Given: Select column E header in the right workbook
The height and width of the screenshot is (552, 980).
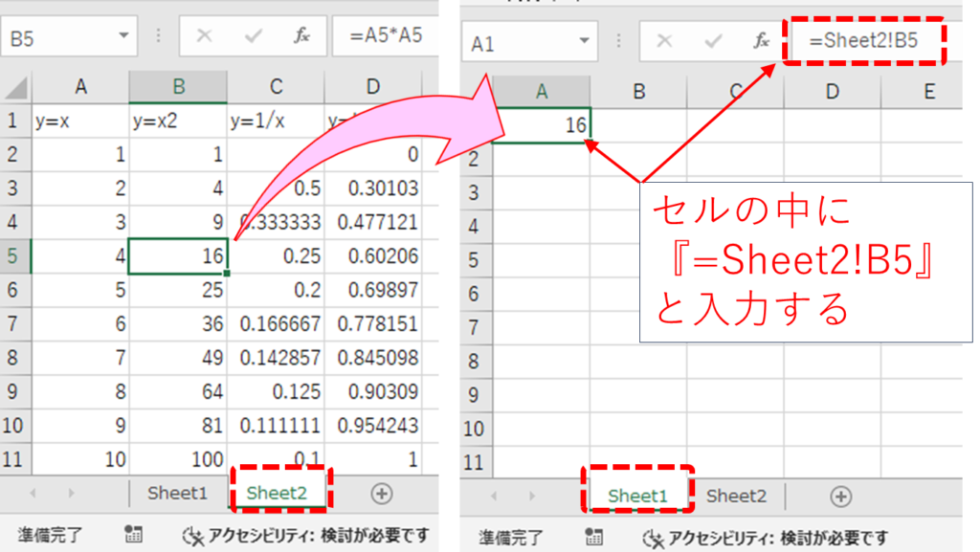Looking at the screenshot, I should [928, 92].
